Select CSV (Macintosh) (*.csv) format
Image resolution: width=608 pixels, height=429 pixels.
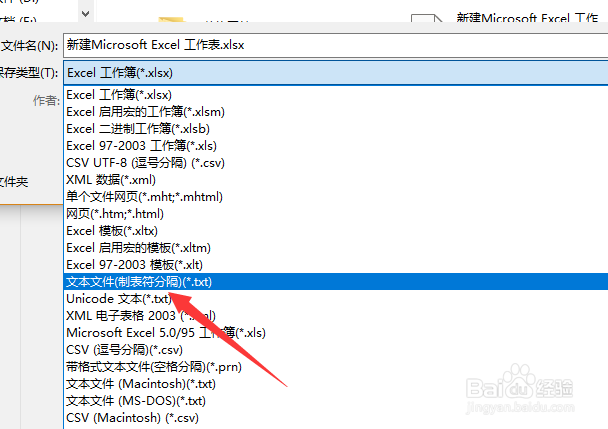pyautogui.click(x=336, y=418)
